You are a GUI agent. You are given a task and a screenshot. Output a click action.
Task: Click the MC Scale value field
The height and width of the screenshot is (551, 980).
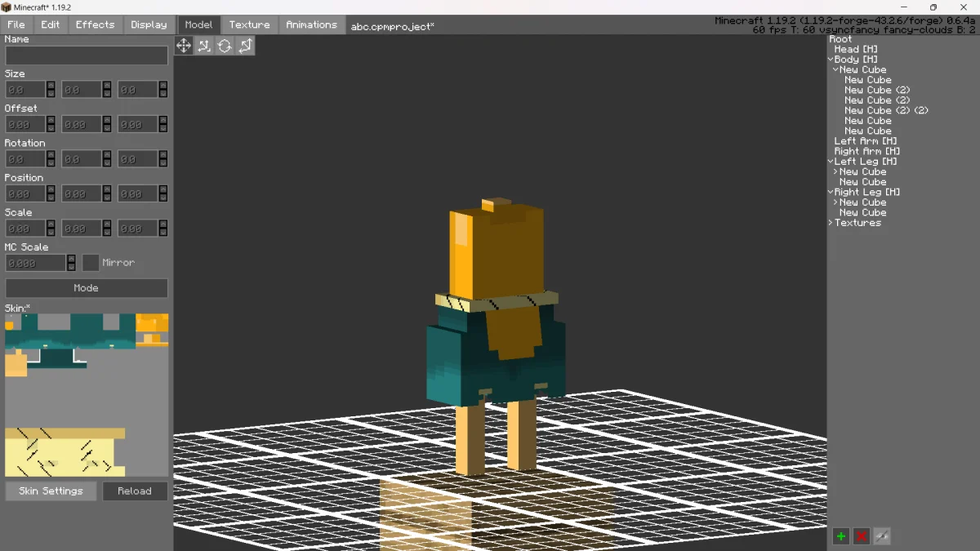click(x=36, y=263)
